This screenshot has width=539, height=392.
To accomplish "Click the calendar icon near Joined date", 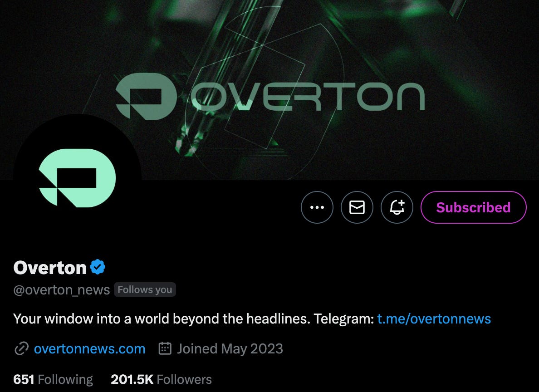I will pyautogui.click(x=165, y=348).
